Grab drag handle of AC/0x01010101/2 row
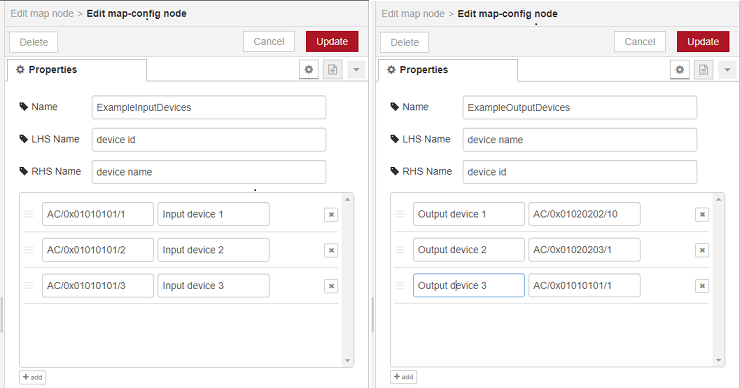This screenshot has height=388, width=740. pyautogui.click(x=29, y=250)
